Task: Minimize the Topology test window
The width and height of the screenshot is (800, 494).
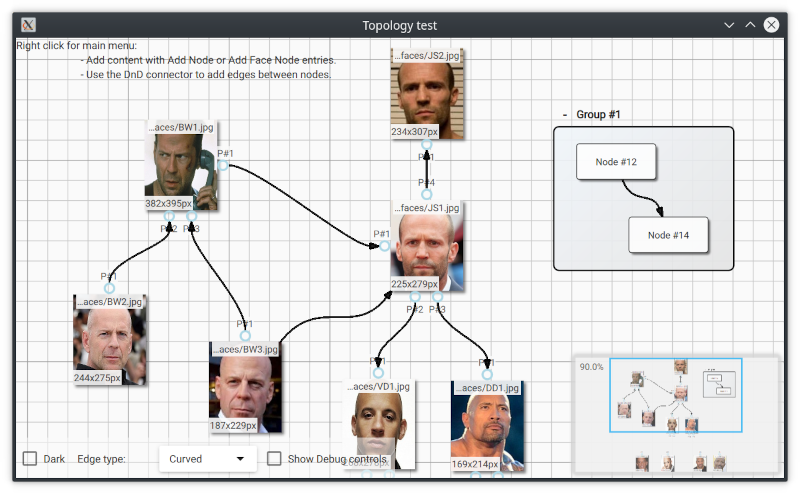Action: (x=729, y=25)
